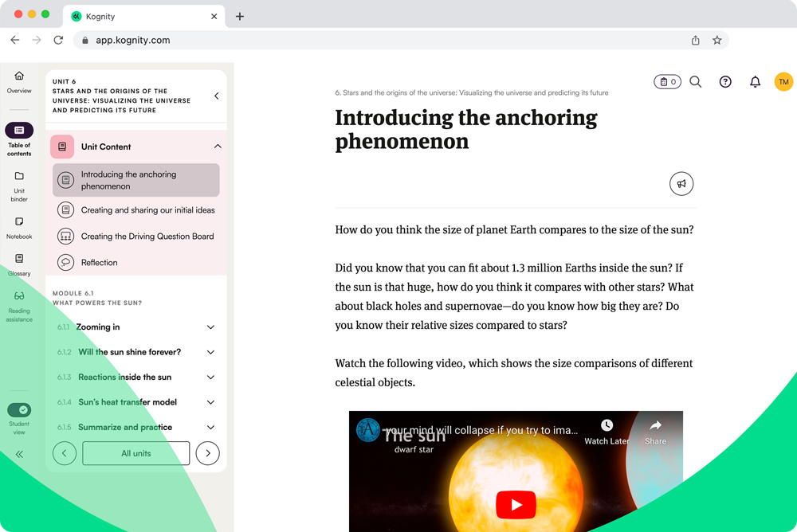
Task: Collapse the left sidebar with double chevron
Action: pos(19,454)
